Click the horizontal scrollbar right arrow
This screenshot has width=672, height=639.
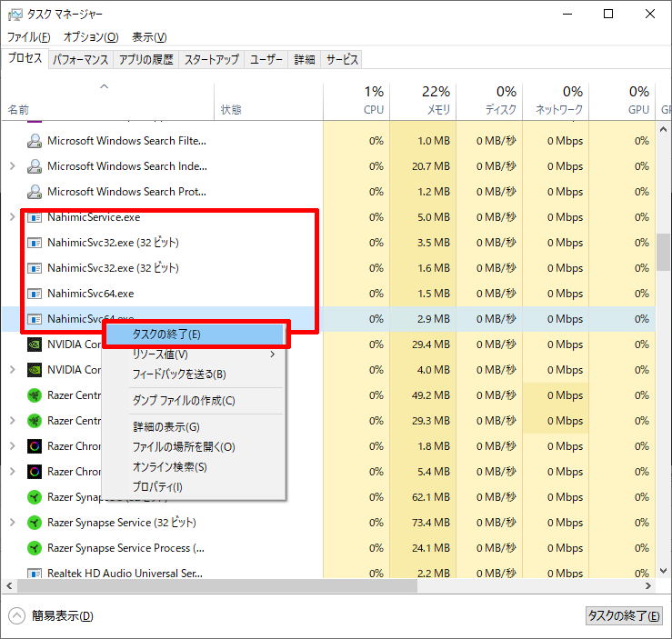pos(648,586)
